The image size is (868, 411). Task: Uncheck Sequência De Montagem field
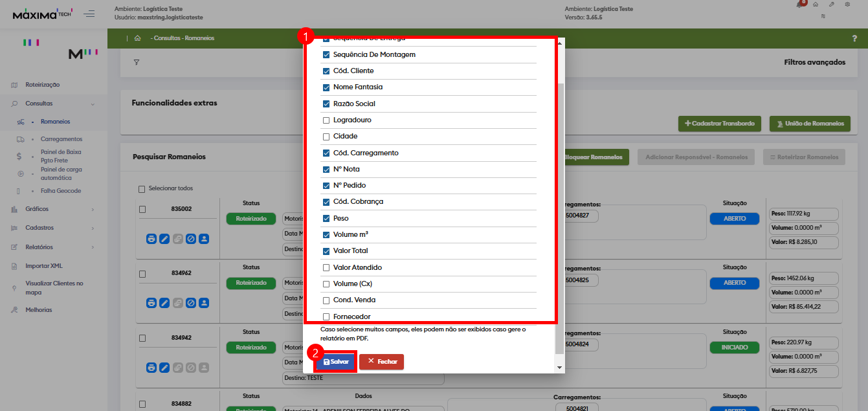326,54
